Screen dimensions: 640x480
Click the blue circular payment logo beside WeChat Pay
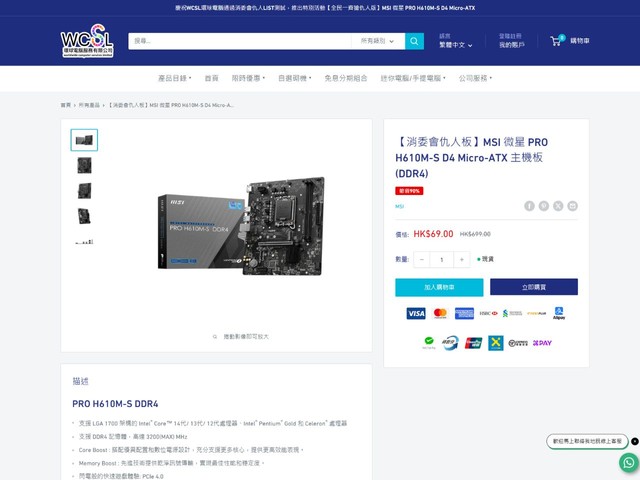tap(451, 343)
